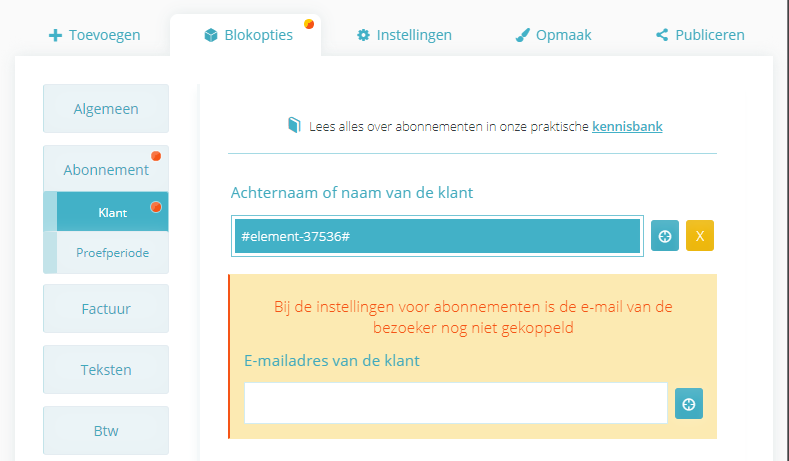Click the orange notification dot on Blokopties
This screenshot has width=789, height=461.
[309, 24]
